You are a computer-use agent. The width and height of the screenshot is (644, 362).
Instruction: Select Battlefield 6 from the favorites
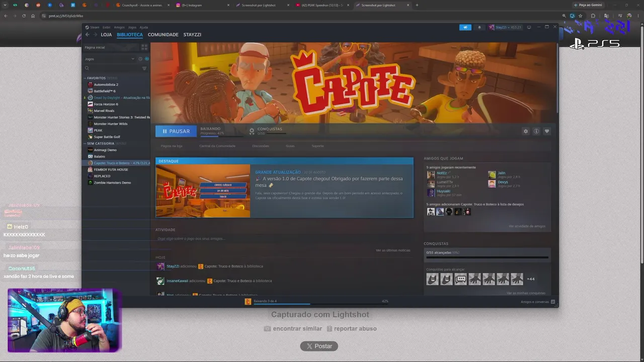105,91
